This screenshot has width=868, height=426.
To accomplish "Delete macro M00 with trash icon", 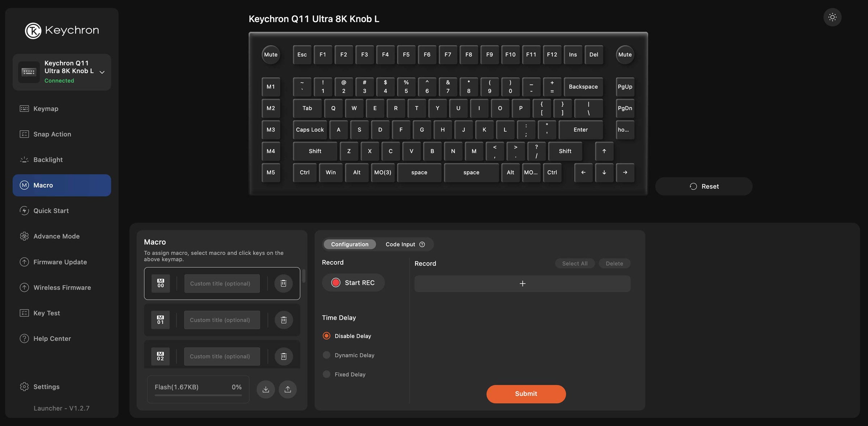I will (284, 283).
